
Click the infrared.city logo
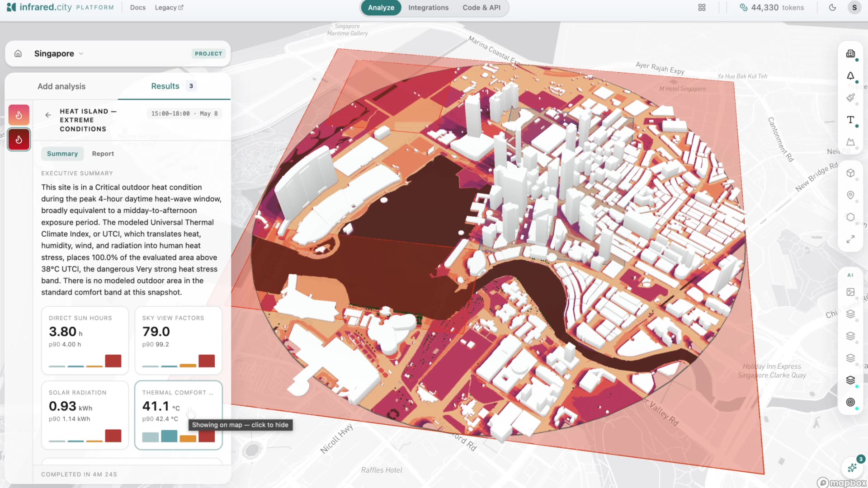(x=39, y=7)
